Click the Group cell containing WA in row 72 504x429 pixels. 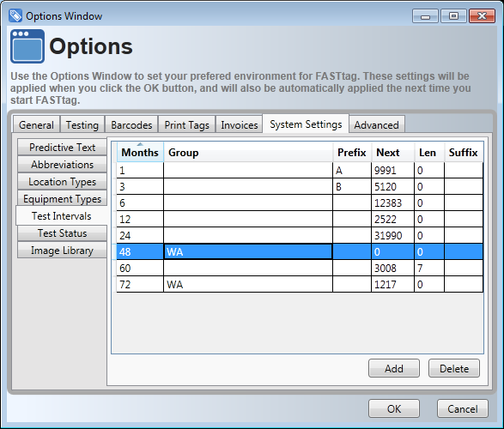coord(248,284)
